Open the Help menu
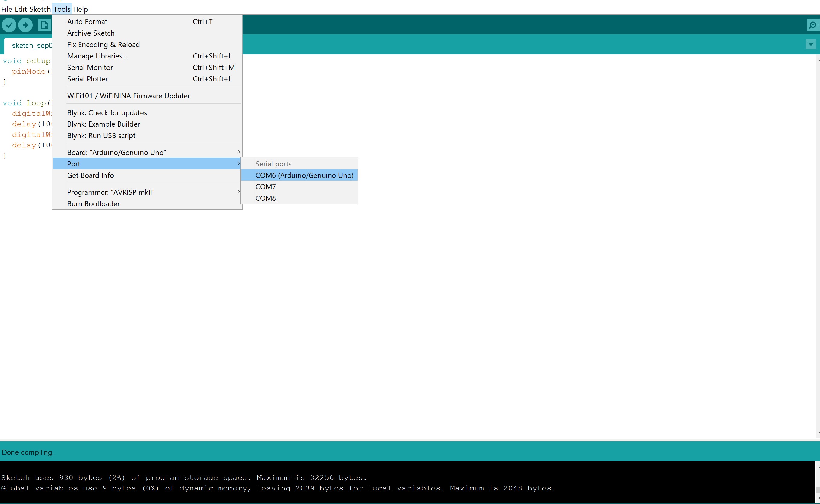Image resolution: width=820 pixels, height=504 pixels. (80, 9)
